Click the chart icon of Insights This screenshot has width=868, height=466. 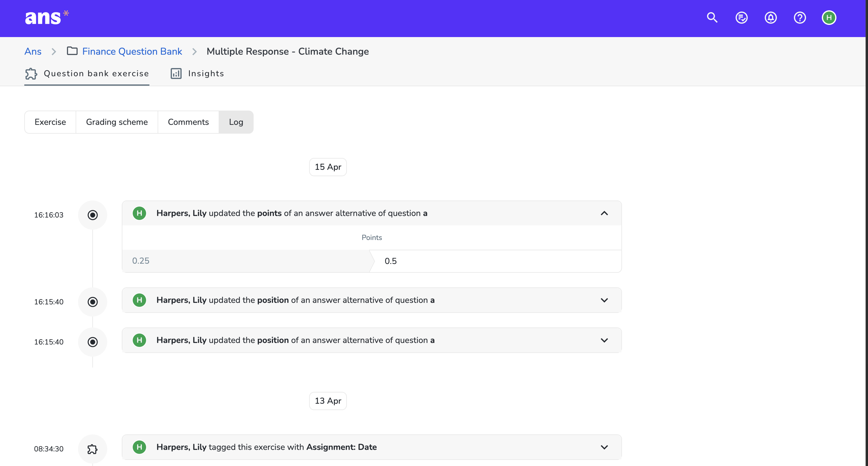(x=176, y=74)
